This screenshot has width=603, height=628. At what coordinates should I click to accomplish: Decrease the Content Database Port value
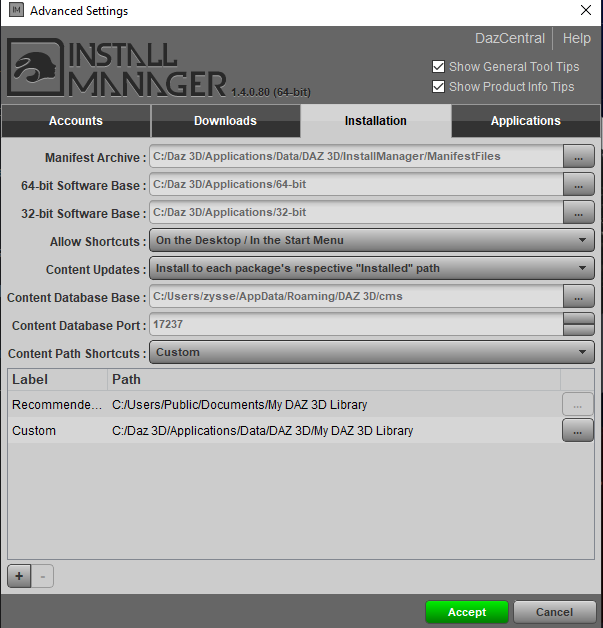tap(579, 330)
